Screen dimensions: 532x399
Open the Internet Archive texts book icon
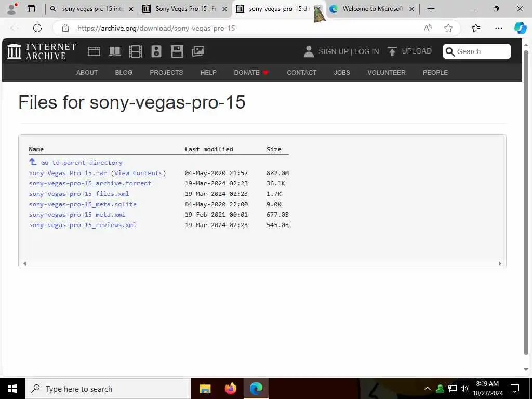(115, 51)
